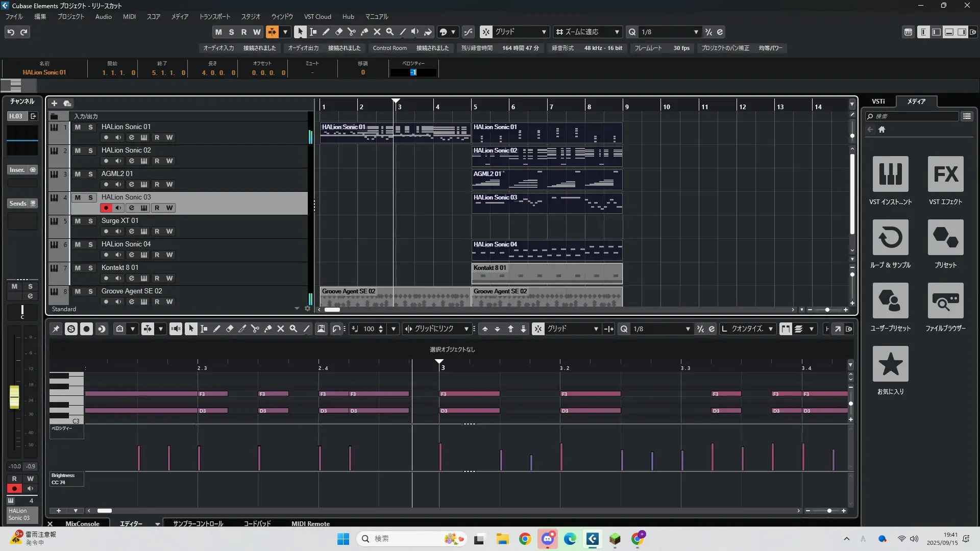Click the media search field

coord(914,116)
